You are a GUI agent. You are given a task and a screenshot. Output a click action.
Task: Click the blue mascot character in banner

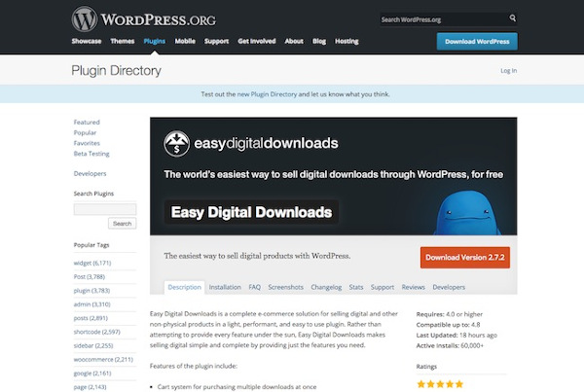click(x=467, y=213)
